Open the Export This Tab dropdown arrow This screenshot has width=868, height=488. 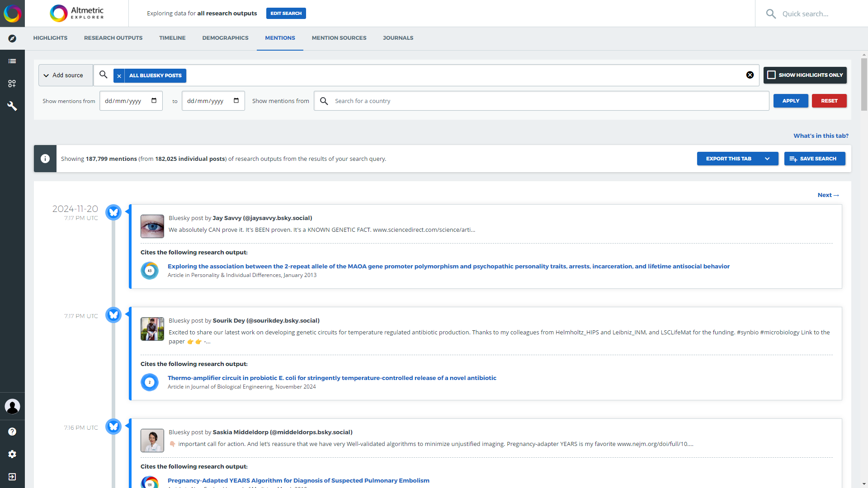tap(768, 159)
